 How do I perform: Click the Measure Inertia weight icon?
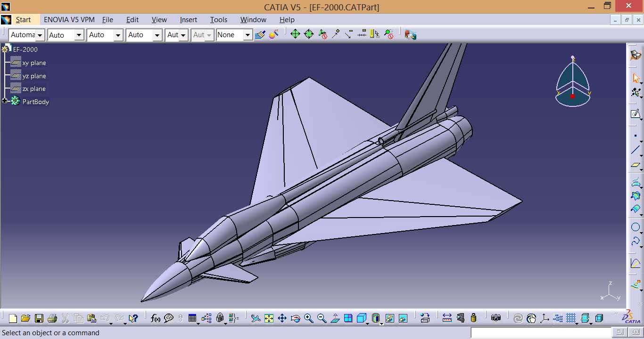coord(474,318)
